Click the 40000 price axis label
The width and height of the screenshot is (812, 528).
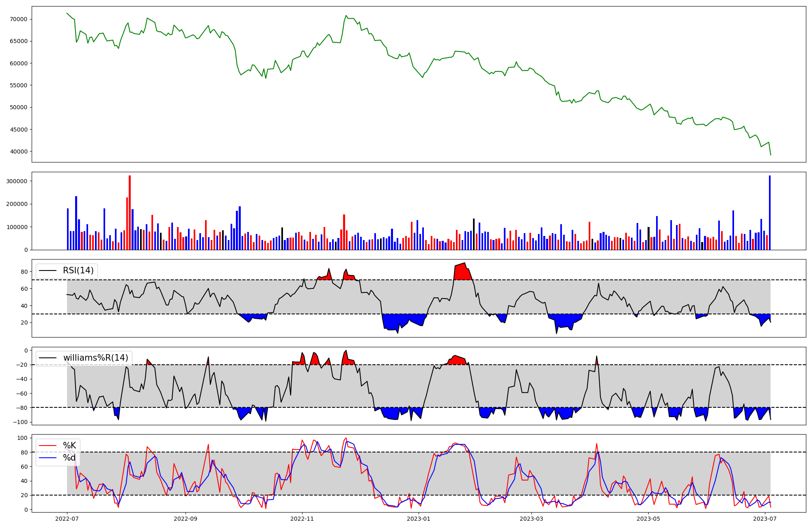(18, 151)
